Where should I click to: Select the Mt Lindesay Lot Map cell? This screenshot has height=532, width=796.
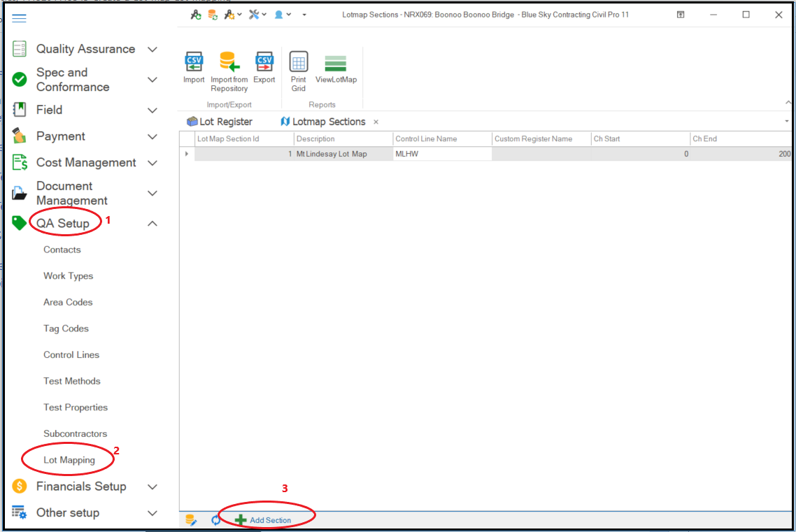[x=343, y=154]
